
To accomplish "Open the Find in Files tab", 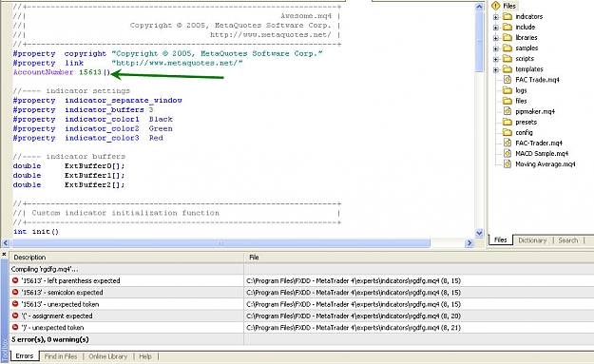I will point(61,356).
